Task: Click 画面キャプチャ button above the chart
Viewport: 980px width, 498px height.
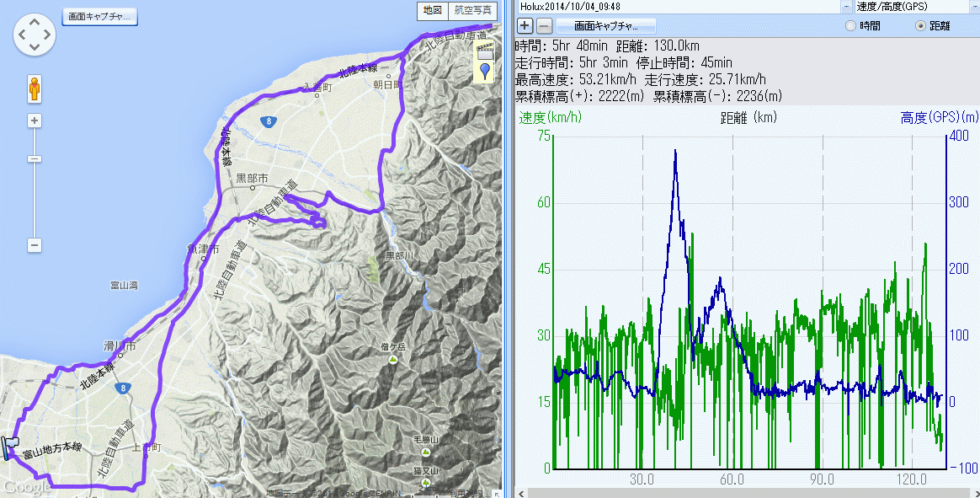Action: pyautogui.click(x=603, y=26)
